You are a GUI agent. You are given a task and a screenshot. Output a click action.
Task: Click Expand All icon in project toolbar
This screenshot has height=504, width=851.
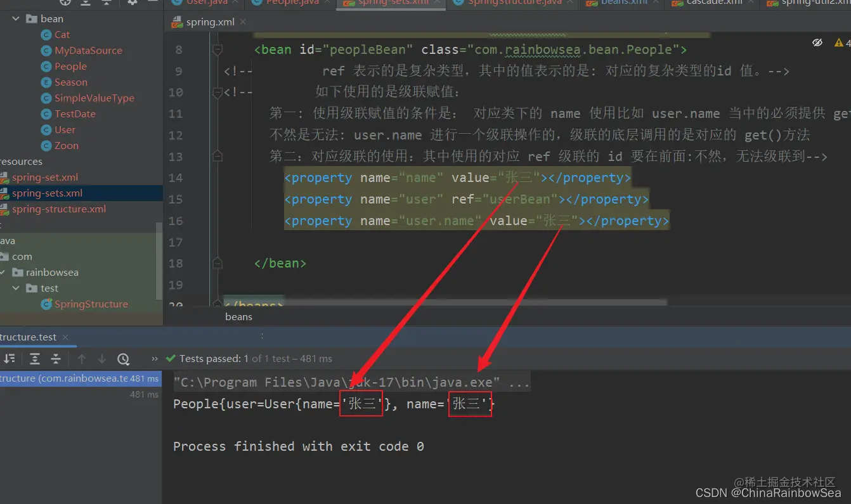coord(84,3)
